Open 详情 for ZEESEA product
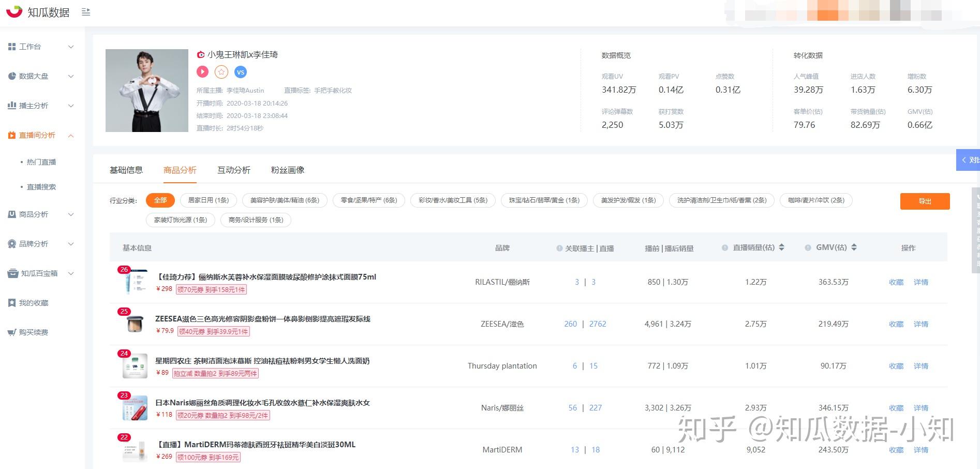The width and height of the screenshot is (980, 469). [921, 324]
